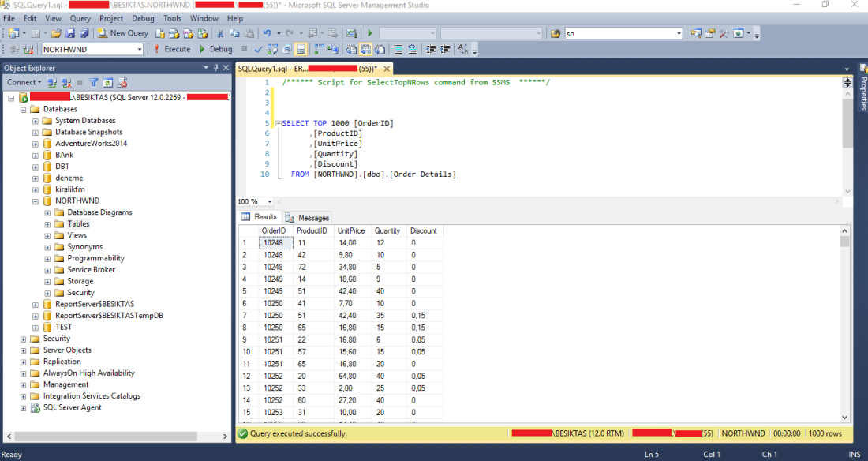Select the Execute query icon

172,49
